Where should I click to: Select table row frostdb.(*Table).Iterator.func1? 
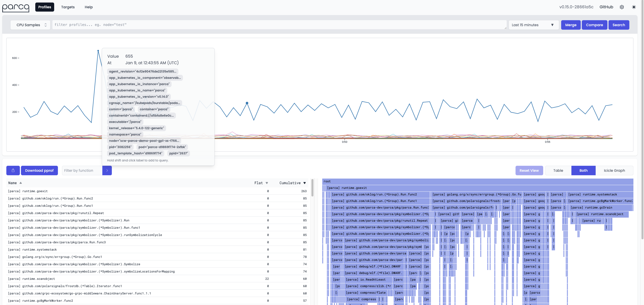tap(157, 286)
